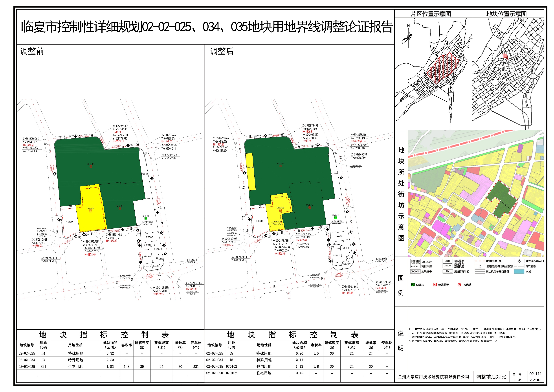Click the blue water area (水域) legend swatch
This screenshot has height=392, width=554.
(519, 272)
